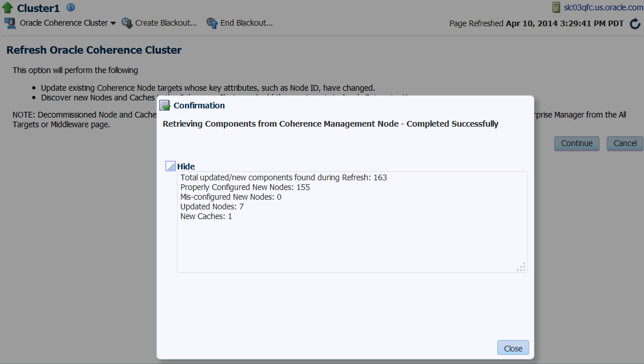Click the Oracle Coherence Cluster target icon
The image size is (644, 364).
(10, 23)
